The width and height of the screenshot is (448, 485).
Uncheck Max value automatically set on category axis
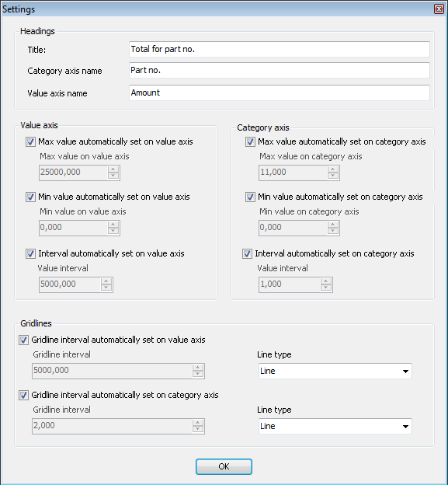pyautogui.click(x=250, y=142)
